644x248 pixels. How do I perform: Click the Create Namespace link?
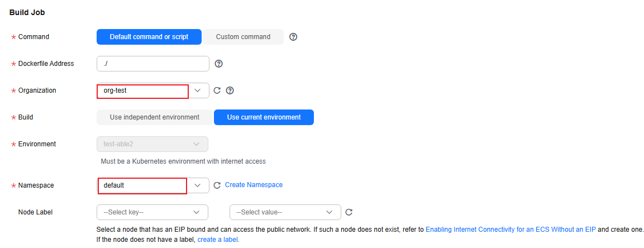(254, 185)
